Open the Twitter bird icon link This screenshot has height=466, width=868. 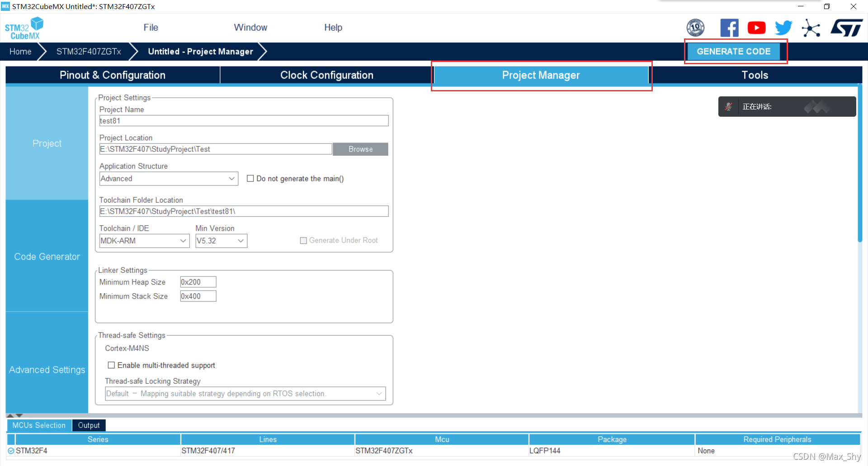(783, 28)
